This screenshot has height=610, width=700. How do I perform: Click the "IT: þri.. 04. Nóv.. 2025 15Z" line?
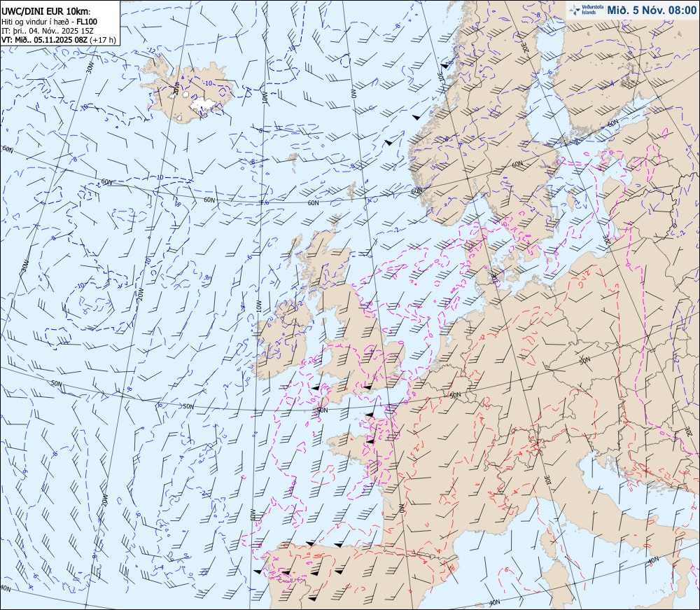[x=48, y=31]
